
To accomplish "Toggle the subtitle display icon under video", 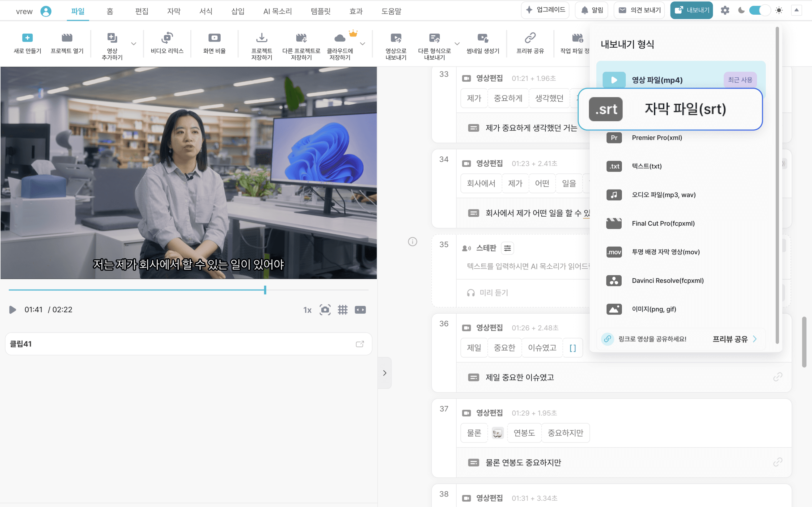I will tap(360, 310).
